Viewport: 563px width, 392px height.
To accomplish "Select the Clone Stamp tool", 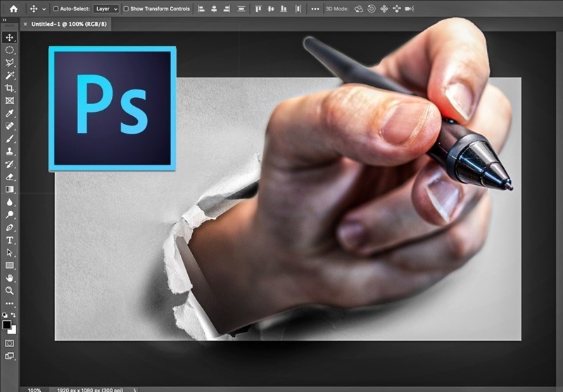I will (9, 151).
